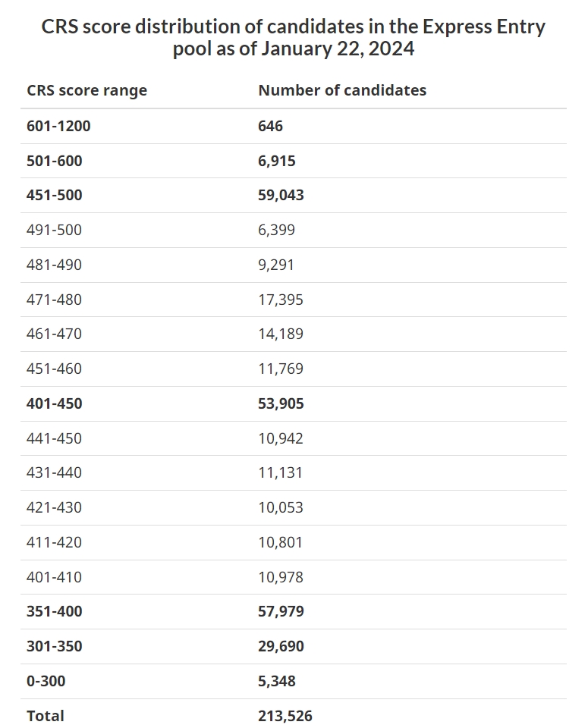588x728 pixels.
Task: Select the grand total 213,526 value
Action: pos(285,716)
